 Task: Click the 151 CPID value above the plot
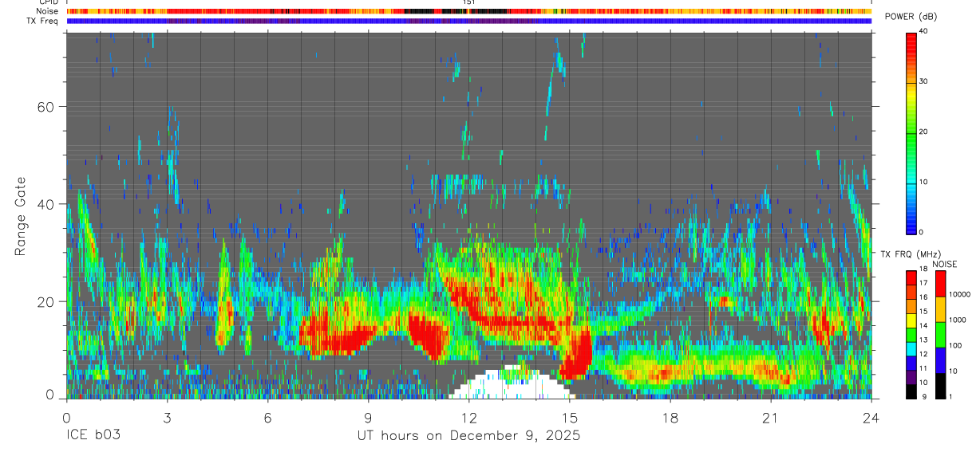coord(468,2)
